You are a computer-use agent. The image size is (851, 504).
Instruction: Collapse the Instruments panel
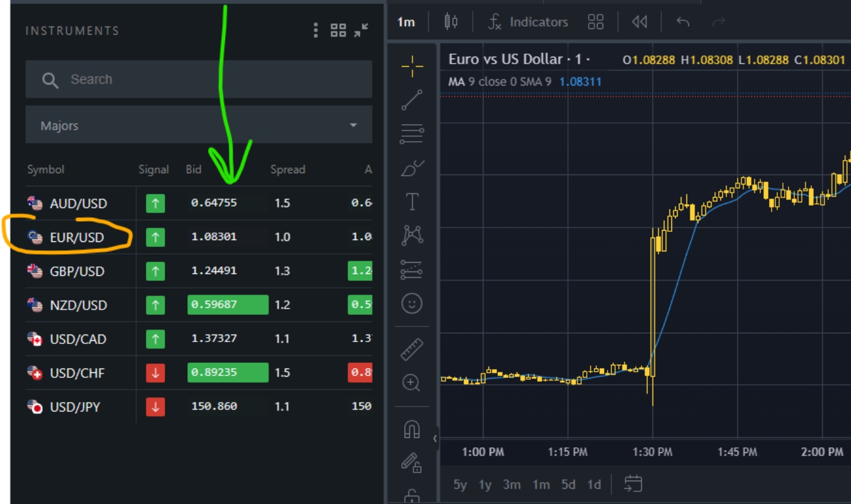[x=361, y=30]
